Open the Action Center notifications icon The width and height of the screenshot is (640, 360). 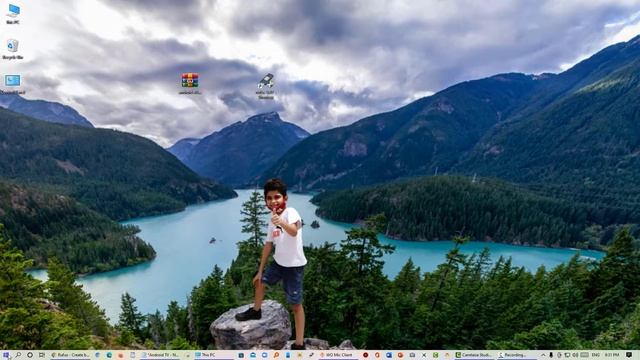[x=629, y=355]
